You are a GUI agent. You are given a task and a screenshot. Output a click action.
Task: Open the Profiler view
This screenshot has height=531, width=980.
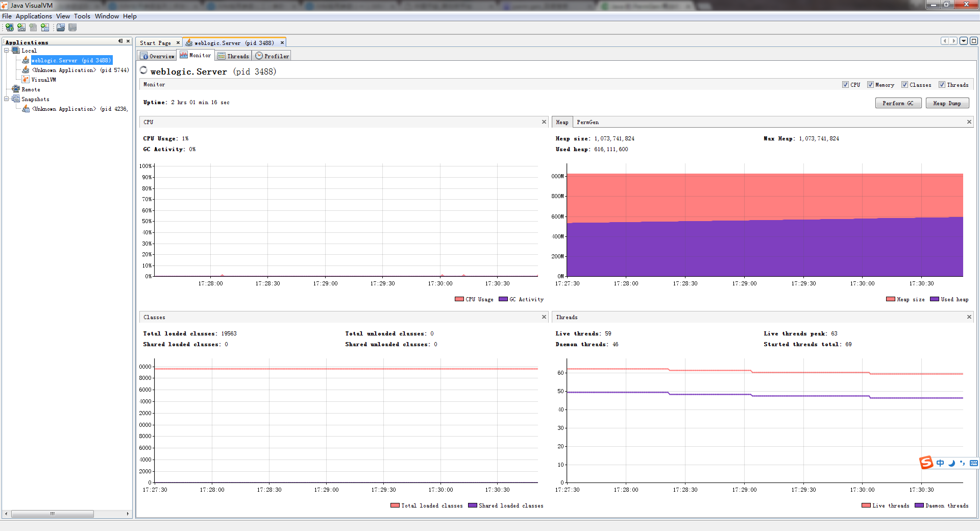[x=272, y=56]
